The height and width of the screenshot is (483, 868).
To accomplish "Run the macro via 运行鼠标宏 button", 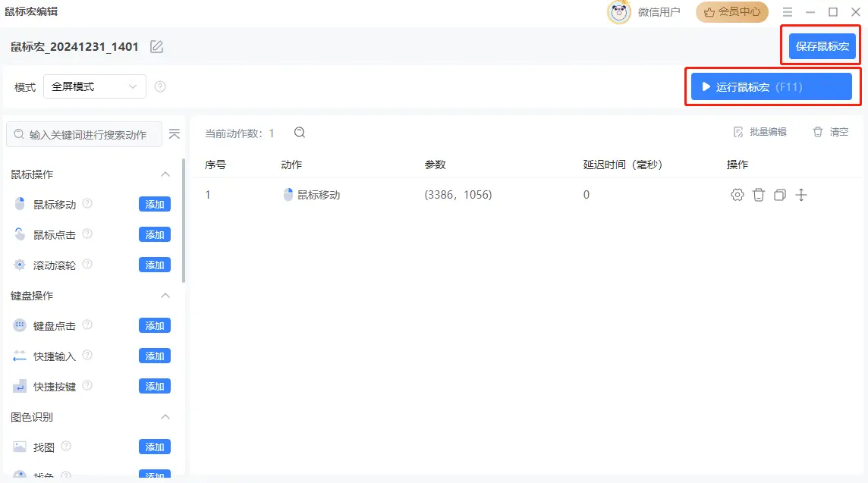I will coord(772,86).
